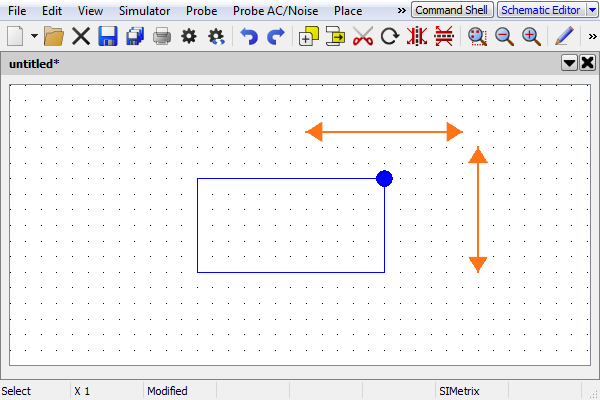
Task: Click the scissors Cut icon
Action: coord(363,37)
